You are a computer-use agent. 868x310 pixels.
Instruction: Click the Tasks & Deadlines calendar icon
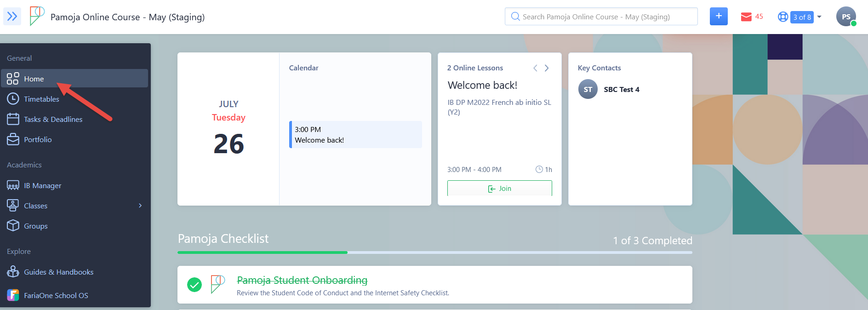(13, 119)
